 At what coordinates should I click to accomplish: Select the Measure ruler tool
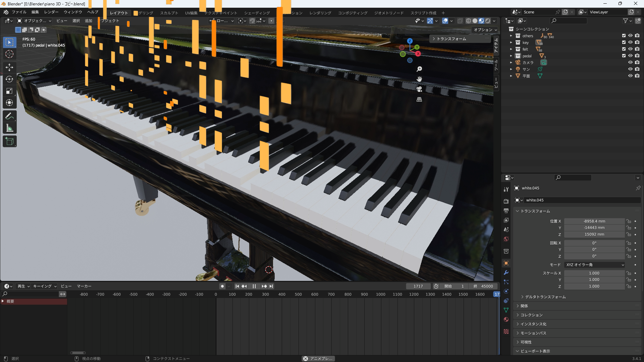coord(9,128)
